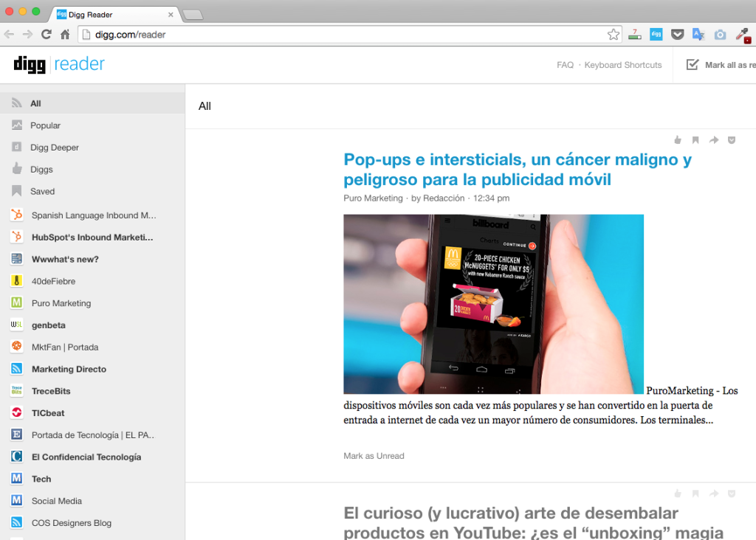Image resolution: width=756 pixels, height=540 pixels.
Task: Click the digg reader logo
Action: [59, 64]
